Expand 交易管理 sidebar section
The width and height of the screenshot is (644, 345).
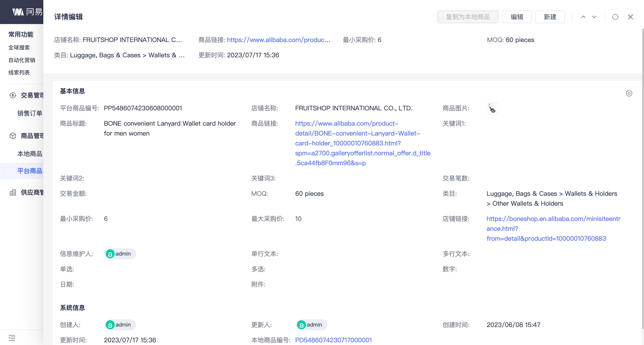point(32,95)
